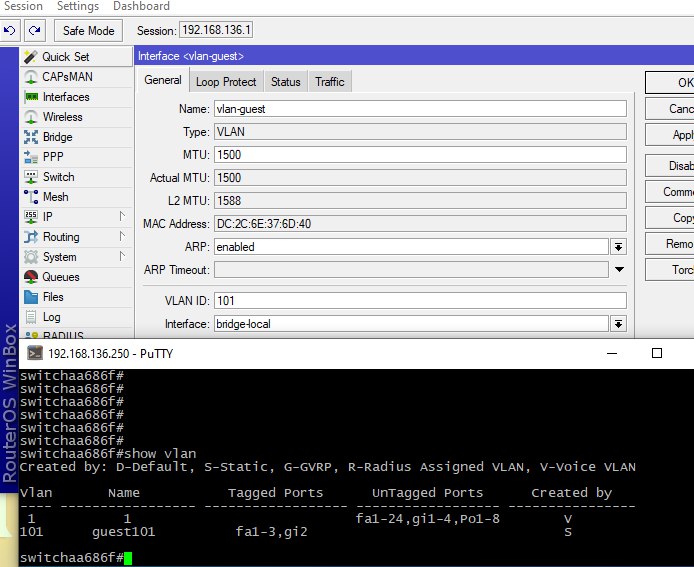Click the redo arrow icon in toolbar
The image size is (694, 567).
click(x=33, y=31)
